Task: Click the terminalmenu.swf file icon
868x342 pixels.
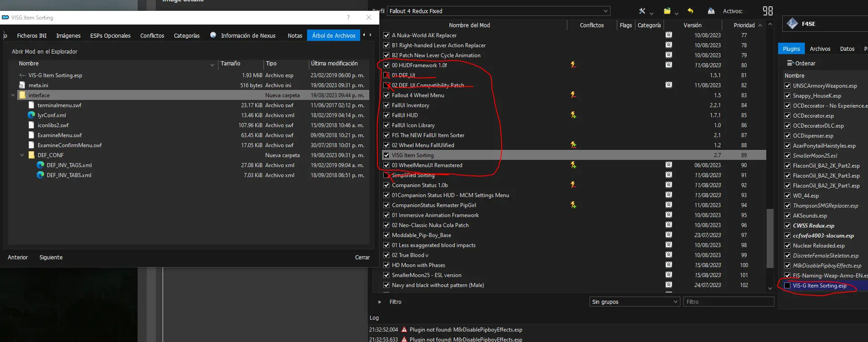Action: (31, 105)
